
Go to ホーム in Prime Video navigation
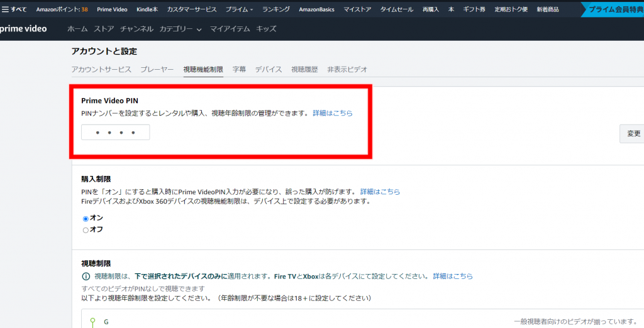point(77,30)
